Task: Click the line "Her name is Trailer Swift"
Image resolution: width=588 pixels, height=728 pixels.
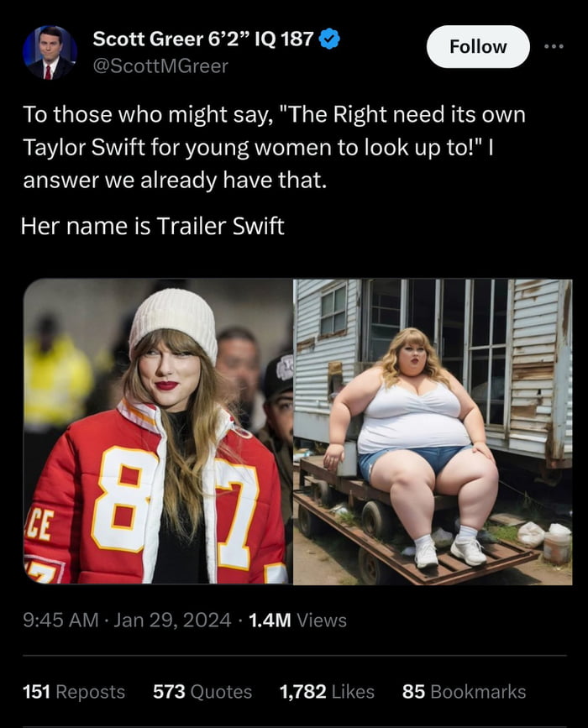Action: point(152,226)
